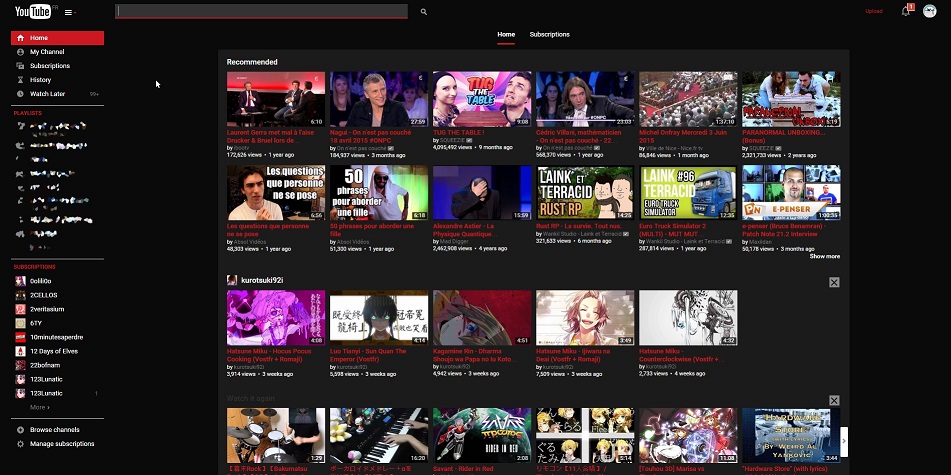951x475 pixels.
Task: Open the Michel Onfray video thumbnail
Action: click(688, 99)
